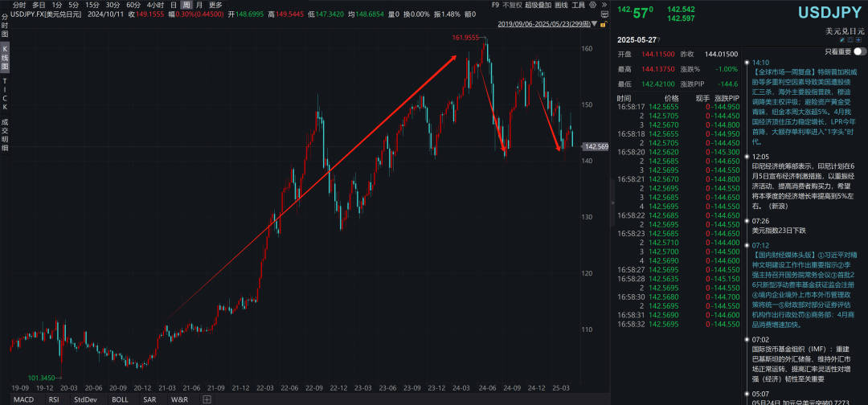This screenshot has height=405, width=868.
Task: Collapse the side panel via divider handle
Action: point(612,203)
